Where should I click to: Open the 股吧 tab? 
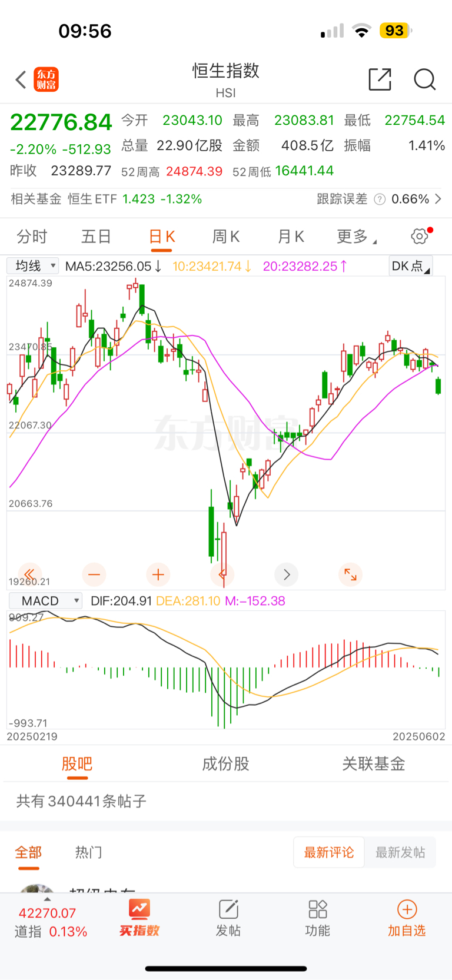(x=77, y=764)
